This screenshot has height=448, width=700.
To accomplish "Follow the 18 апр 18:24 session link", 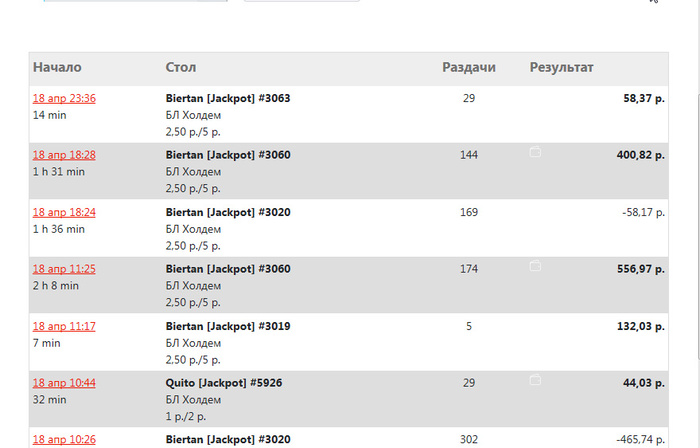I will pyautogui.click(x=64, y=212).
